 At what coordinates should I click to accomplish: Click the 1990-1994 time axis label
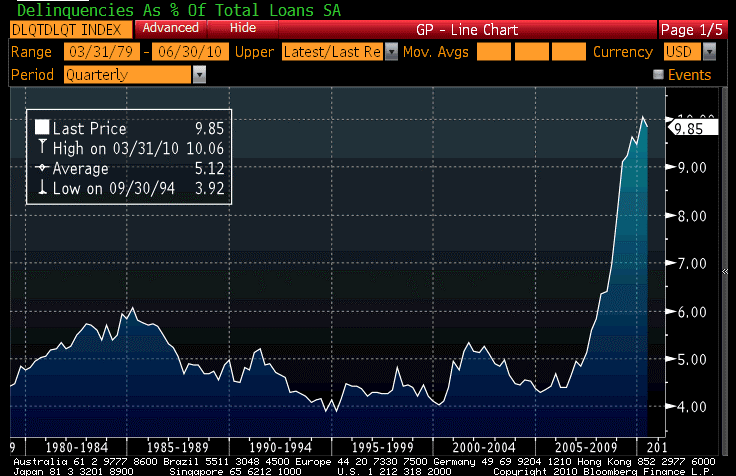pos(280,447)
